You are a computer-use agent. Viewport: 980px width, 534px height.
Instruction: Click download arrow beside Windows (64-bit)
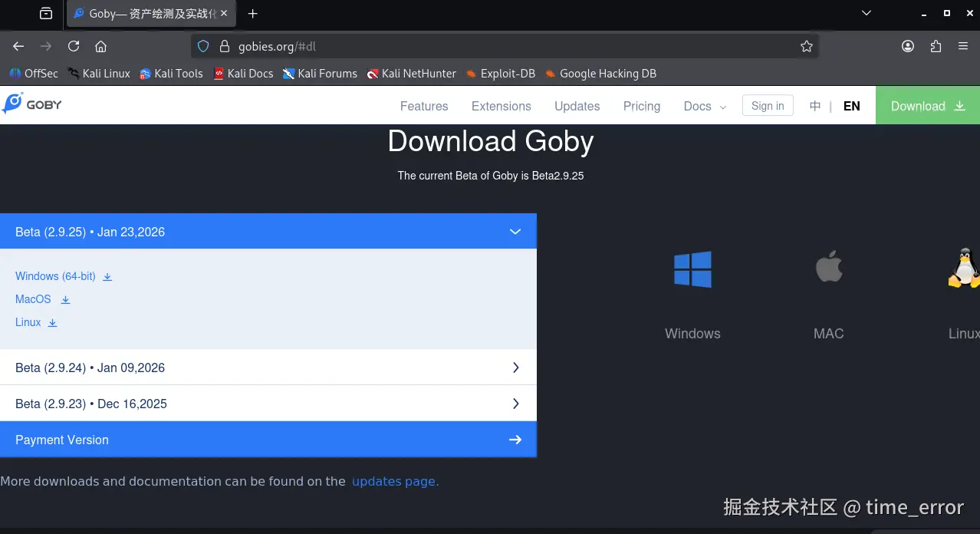(x=107, y=276)
